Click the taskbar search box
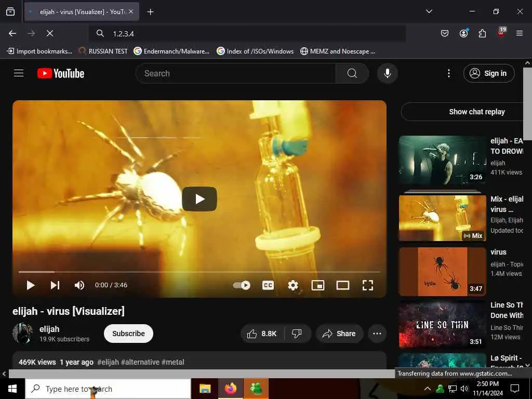This screenshot has height=399, width=532. point(108,389)
